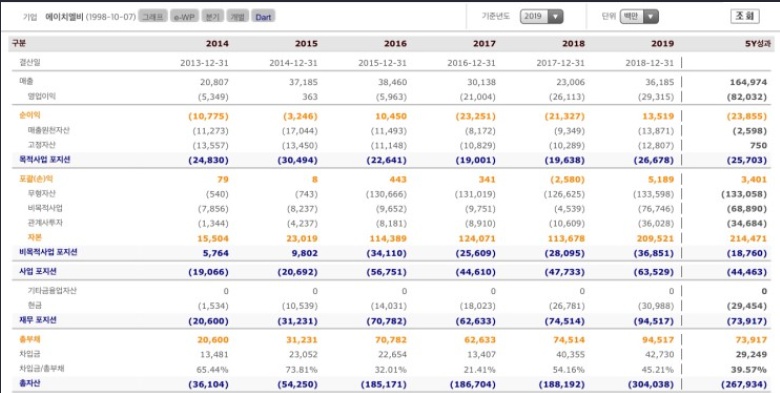Click the e-WP button
This screenshot has width=780, height=393.
(x=184, y=16)
